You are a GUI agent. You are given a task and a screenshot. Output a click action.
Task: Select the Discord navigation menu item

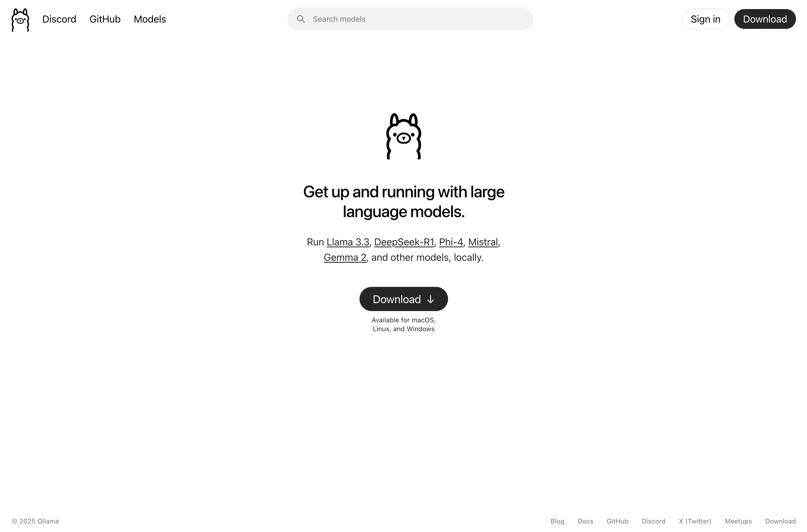click(59, 19)
